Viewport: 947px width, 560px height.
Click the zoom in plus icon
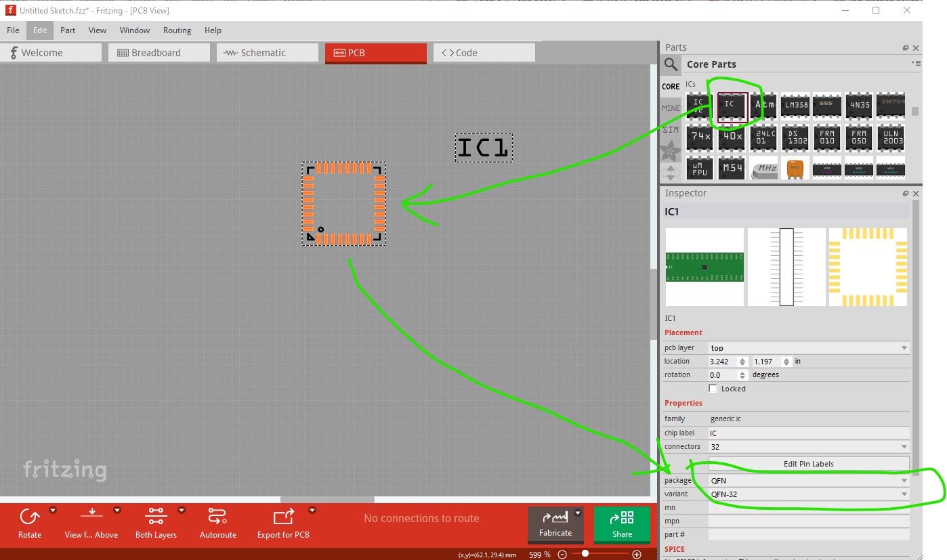coord(636,555)
